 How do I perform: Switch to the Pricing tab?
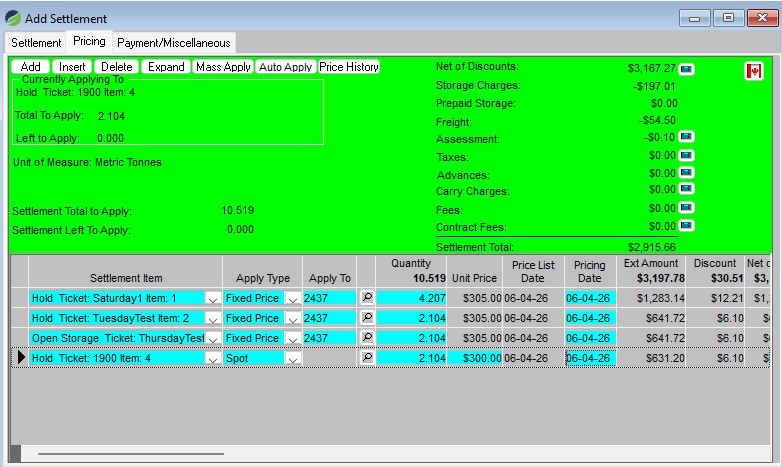pyautogui.click(x=89, y=41)
